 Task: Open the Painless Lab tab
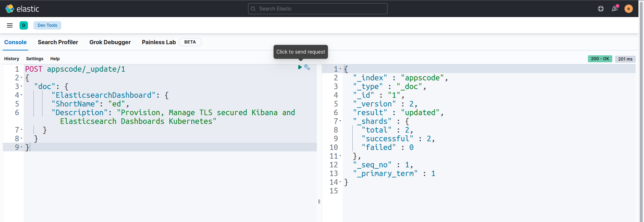pos(159,42)
